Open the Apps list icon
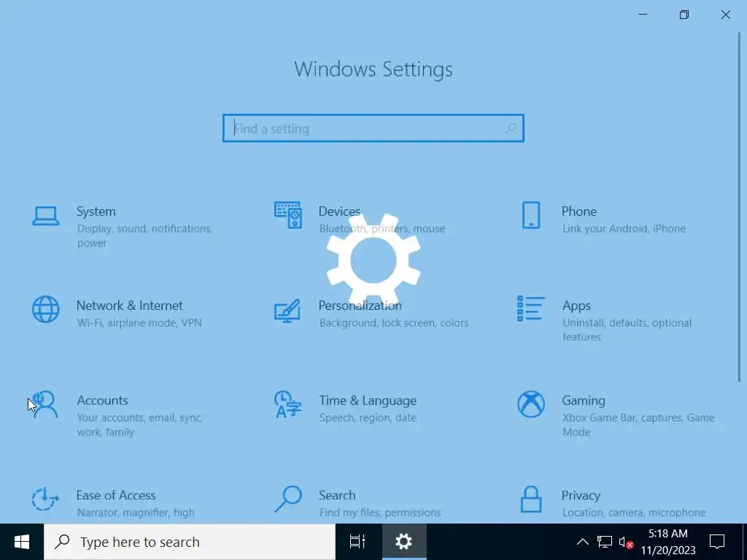This screenshot has height=560, width=747. (x=531, y=308)
